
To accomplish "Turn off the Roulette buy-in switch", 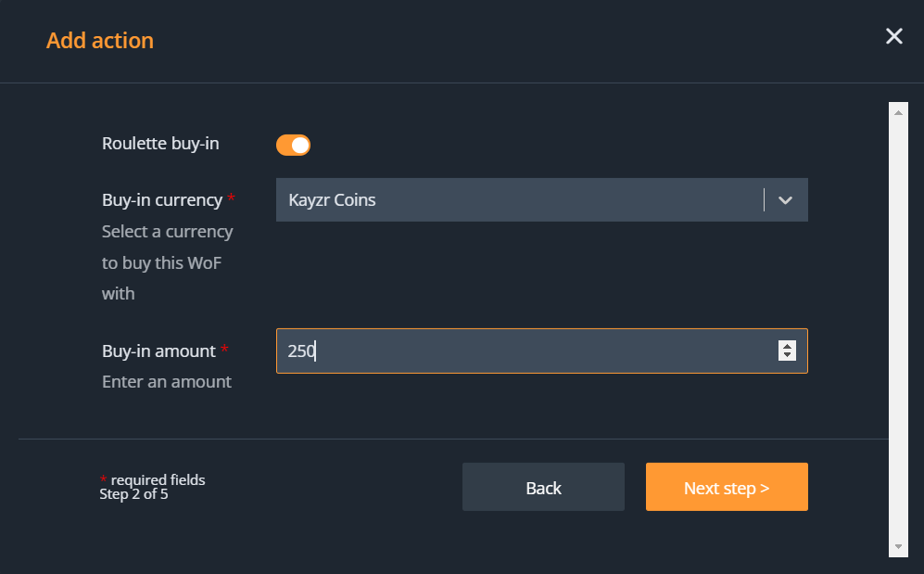I will (293, 145).
